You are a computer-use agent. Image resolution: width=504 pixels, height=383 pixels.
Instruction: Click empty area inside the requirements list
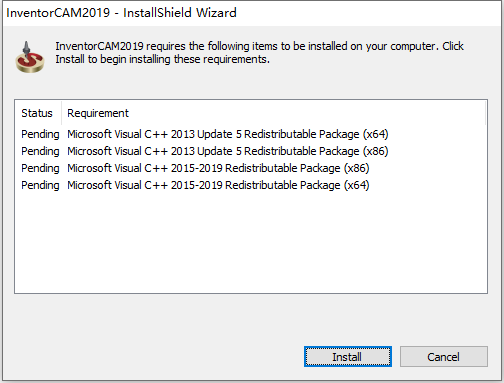pos(251,243)
